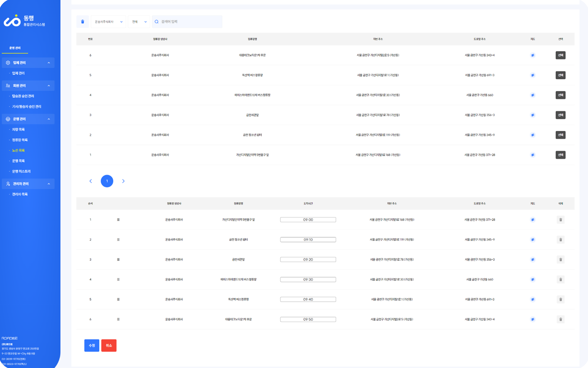Delete stop 1 using its trash icon

[x=560, y=220]
